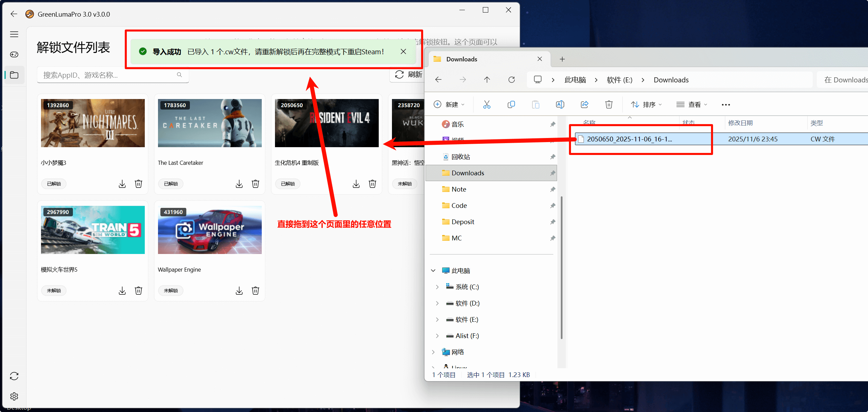Open settings gear in sidebar
The height and width of the screenshot is (412, 868).
[14, 396]
